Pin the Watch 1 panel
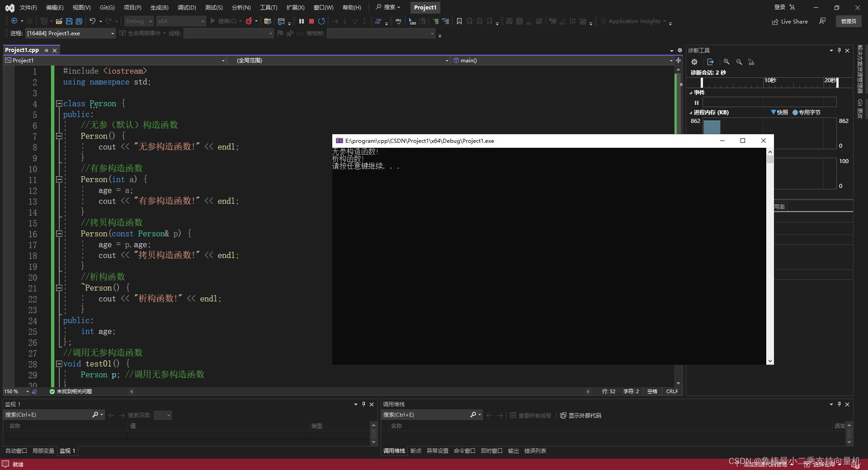This screenshot has width=868, height=470. click(363, 404)
